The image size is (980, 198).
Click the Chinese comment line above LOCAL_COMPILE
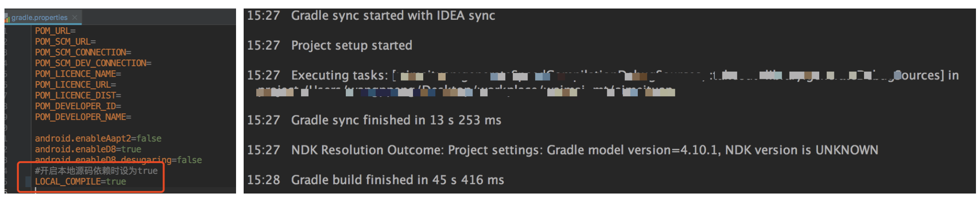(x=96, y=171)
